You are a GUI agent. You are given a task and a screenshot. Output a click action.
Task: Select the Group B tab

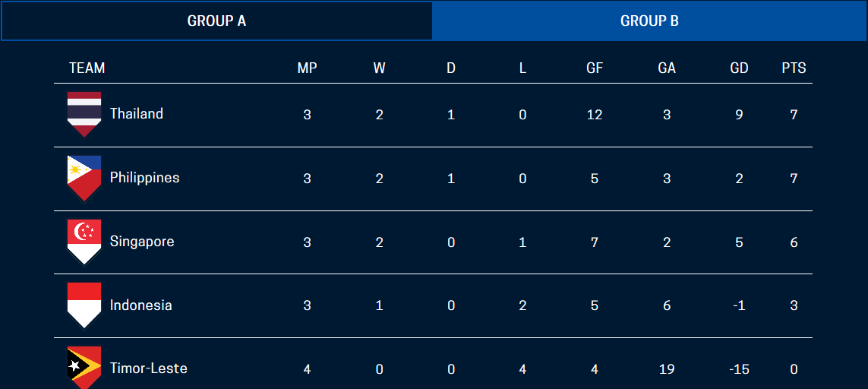[649, 21]
